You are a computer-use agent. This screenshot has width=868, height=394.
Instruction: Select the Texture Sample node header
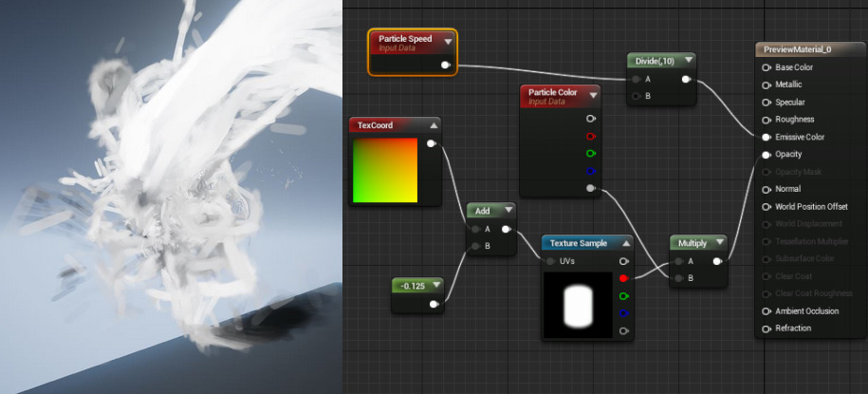(x=587, y=243)
